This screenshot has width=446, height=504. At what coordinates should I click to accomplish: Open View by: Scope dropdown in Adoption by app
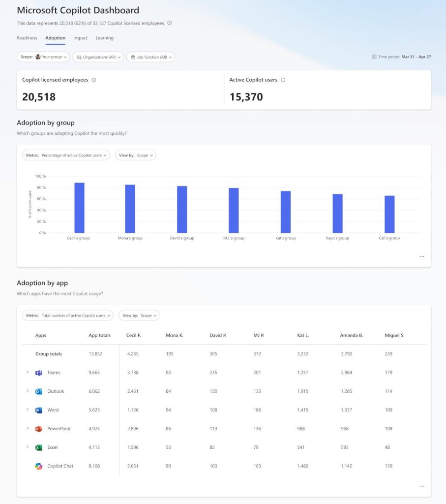tap(139, 315)
